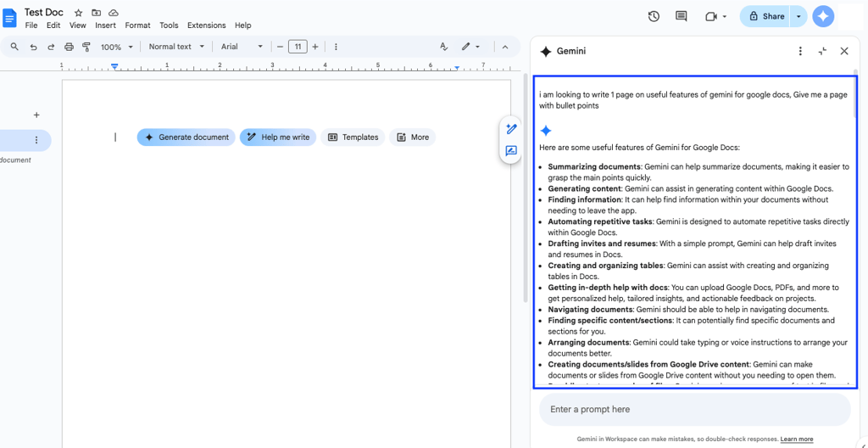Click the Gemini panel title text
The image size is (868, 448).
570,52
